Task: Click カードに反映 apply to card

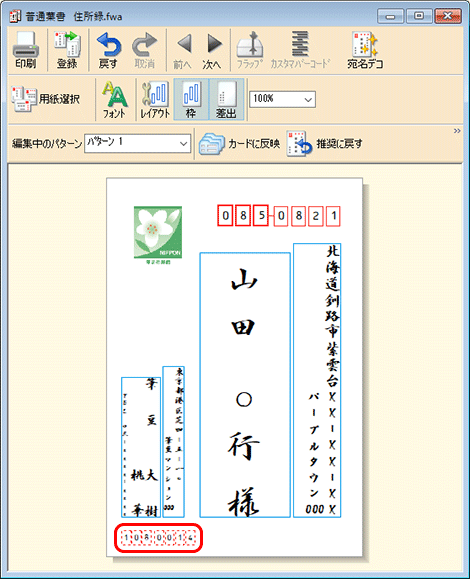Action: pyautogui.click(x=239, y=144)
